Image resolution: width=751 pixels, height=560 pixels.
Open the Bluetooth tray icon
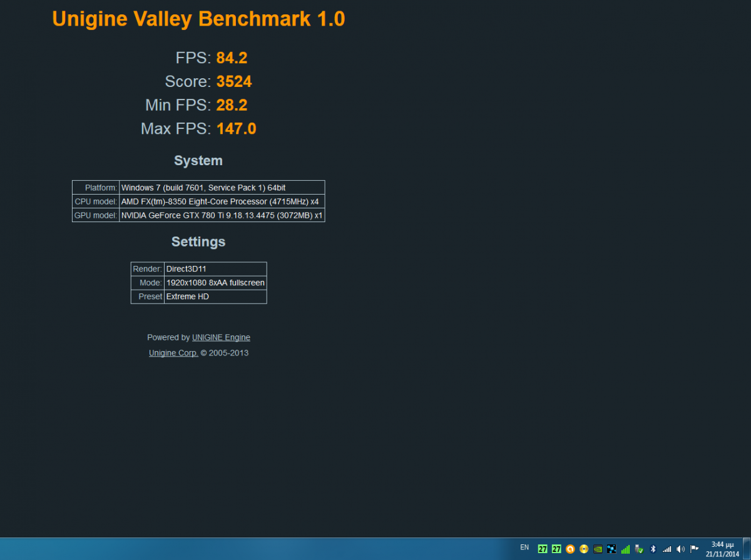click(653, 549)
